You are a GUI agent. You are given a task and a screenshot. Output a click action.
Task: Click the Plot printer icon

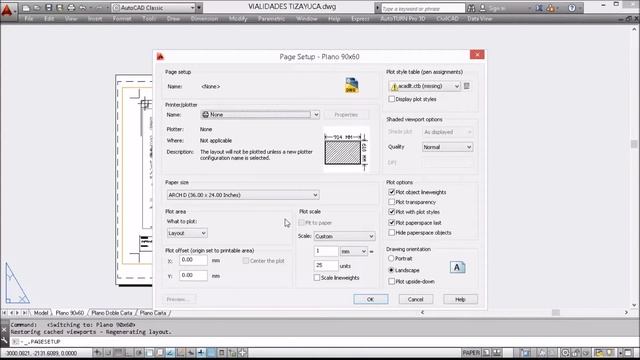pyautogui.click(x=71, y=8)
